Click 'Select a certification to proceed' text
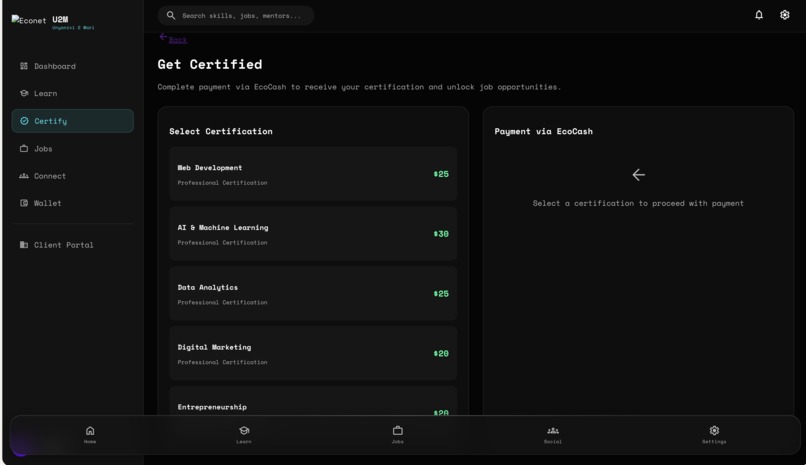Viewport: 806px width, 465px height. (x=638, y=203)
